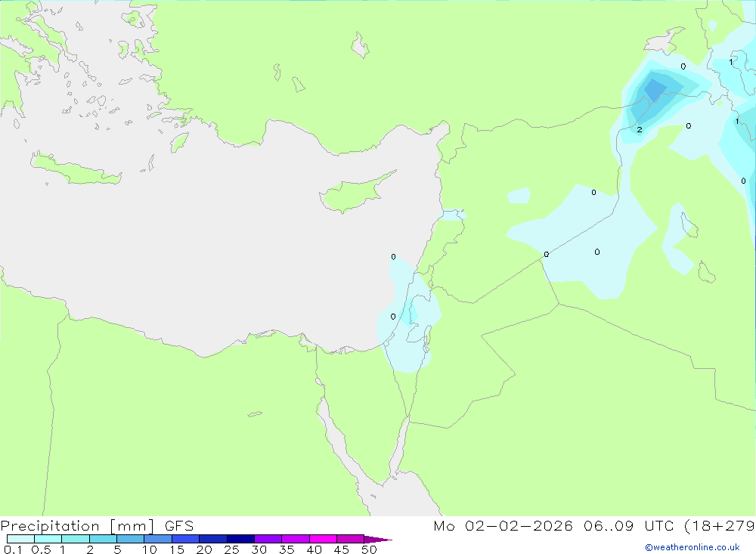
Task: Click the '50' legend scale value
Action: [369, 549]
